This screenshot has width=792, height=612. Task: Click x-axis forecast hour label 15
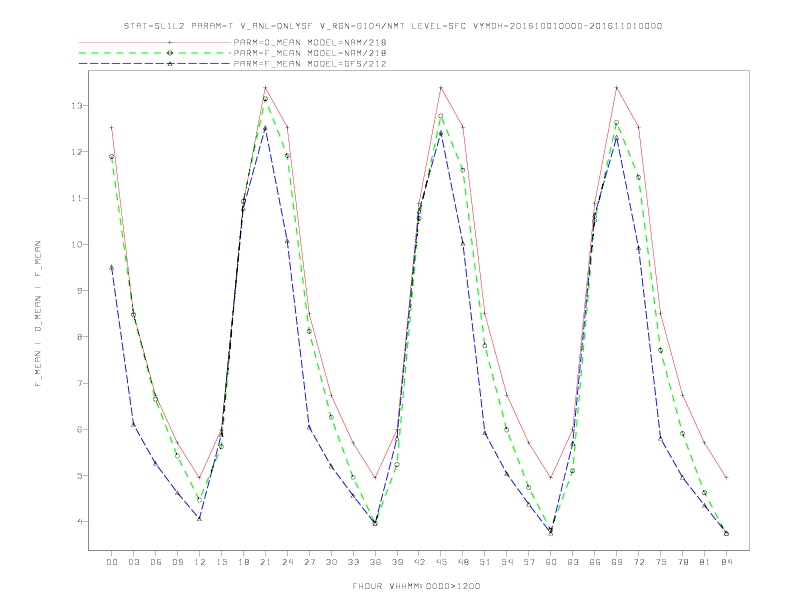221,562
